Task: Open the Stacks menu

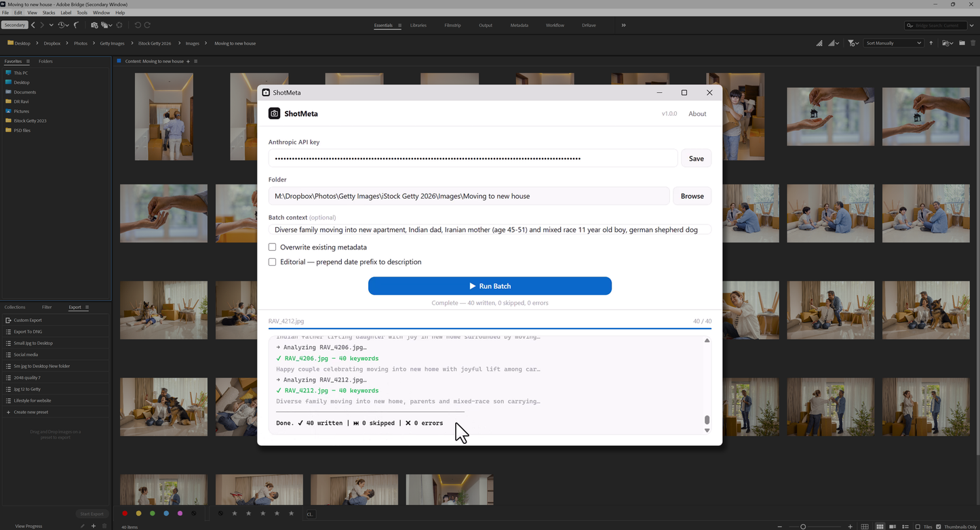Action: pos(49,13)
